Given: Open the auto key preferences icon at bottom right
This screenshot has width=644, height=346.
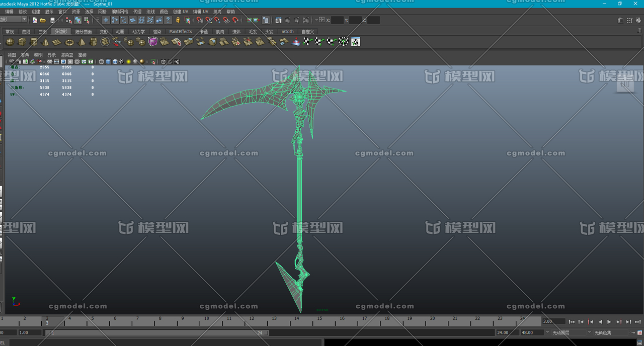Looking at the screenshot, I should pyautogui.click(x=639, y=332).
